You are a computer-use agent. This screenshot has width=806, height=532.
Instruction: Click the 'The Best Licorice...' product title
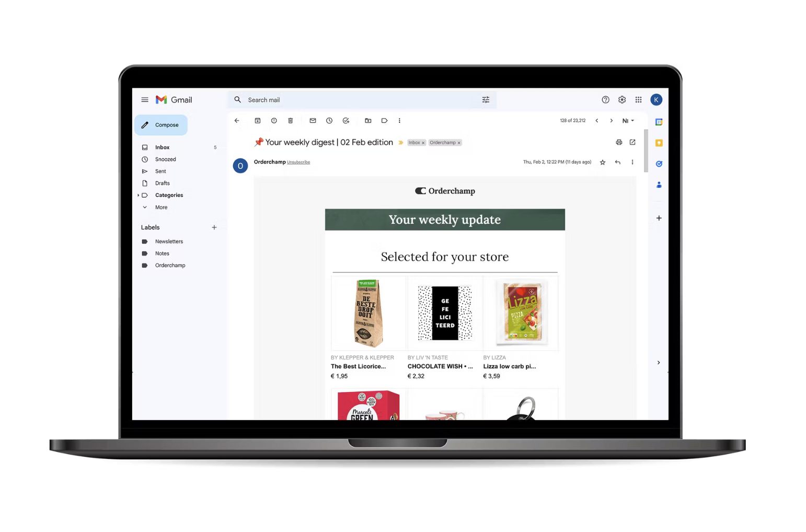point(359,366)
